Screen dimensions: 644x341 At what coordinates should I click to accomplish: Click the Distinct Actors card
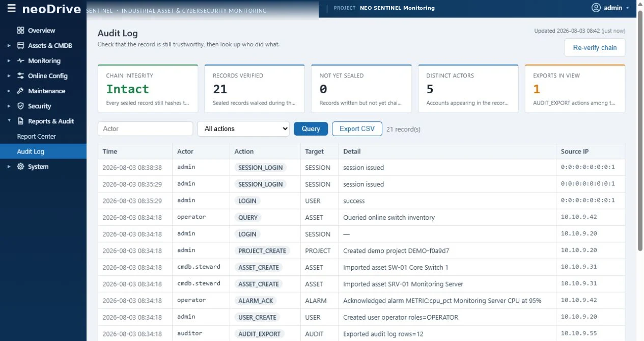[468, 88]
